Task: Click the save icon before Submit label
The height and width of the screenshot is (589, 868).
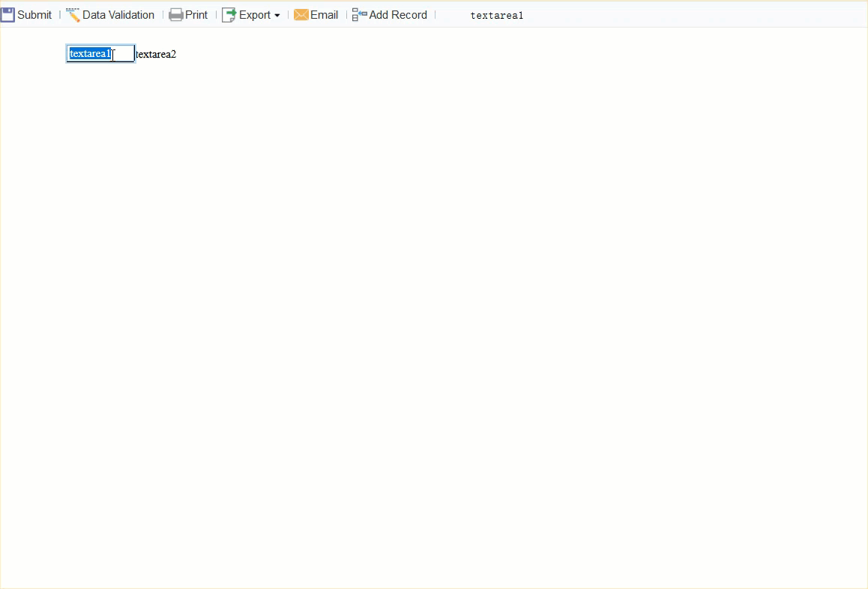Action: pos(7,13)
